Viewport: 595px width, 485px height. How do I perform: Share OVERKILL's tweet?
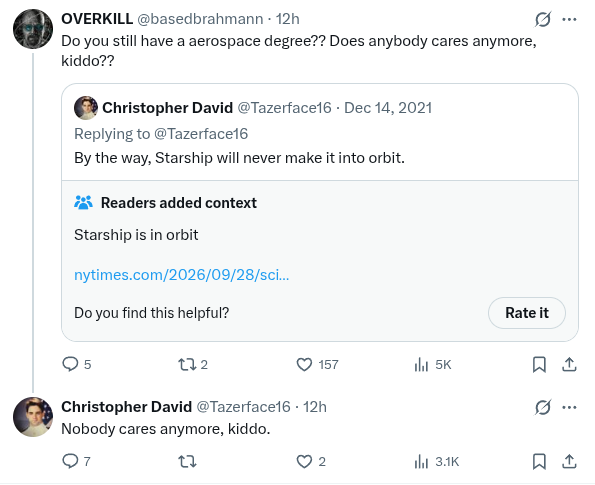(x=569, y=364)
